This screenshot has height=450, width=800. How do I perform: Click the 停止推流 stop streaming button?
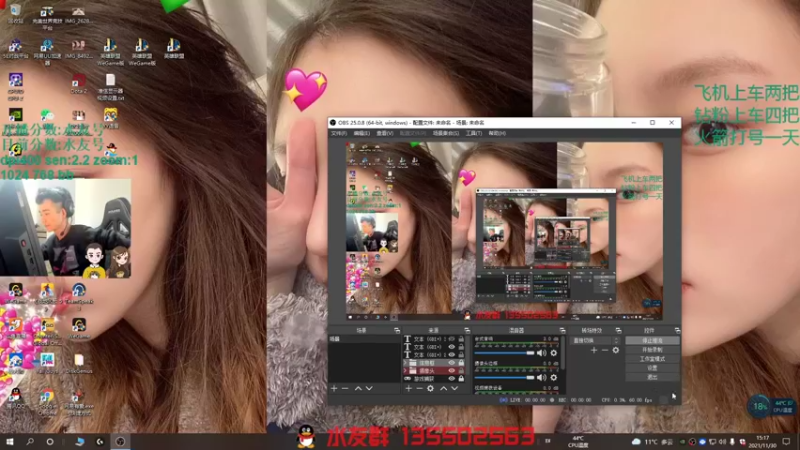[652, 340]
